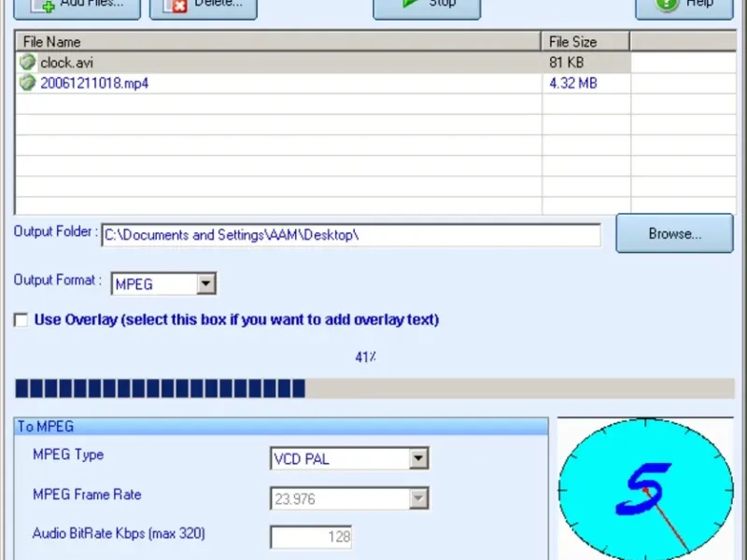Open the Output Format MPEG dropdown
747x560 pixels.
click(x=206, y=284)
